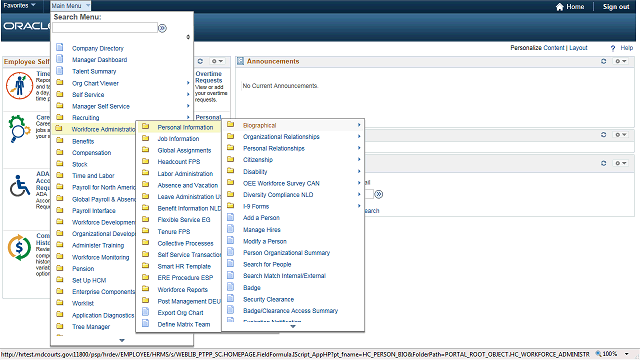Screen dimensions: 640x360
Task: Click the Home house icon
Action: pos(560,7)
